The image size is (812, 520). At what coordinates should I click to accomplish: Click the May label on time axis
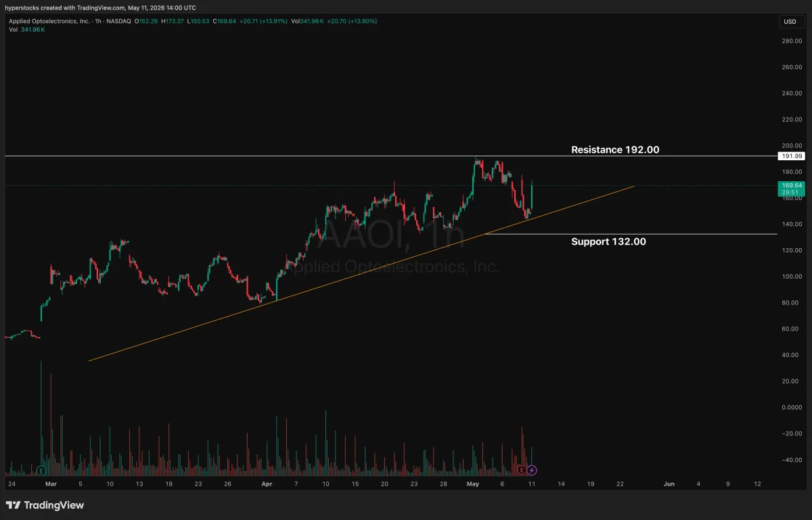click(472, 484)
